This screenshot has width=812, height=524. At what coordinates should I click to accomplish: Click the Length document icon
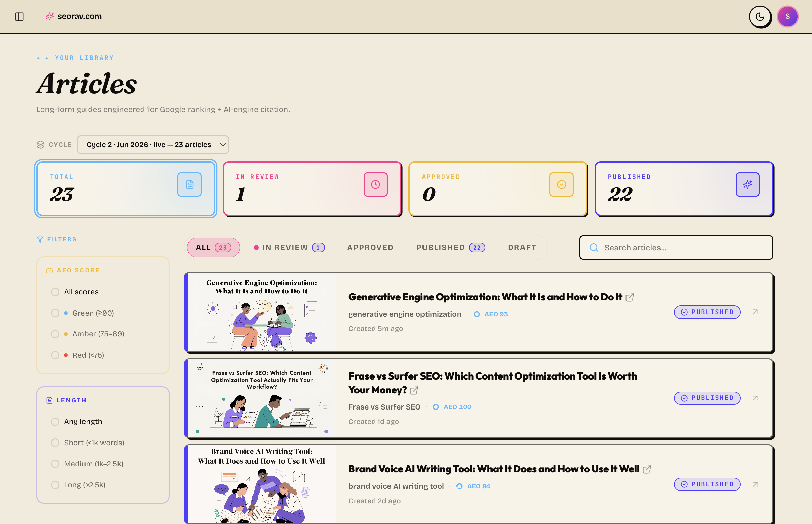tap(49, 400)
